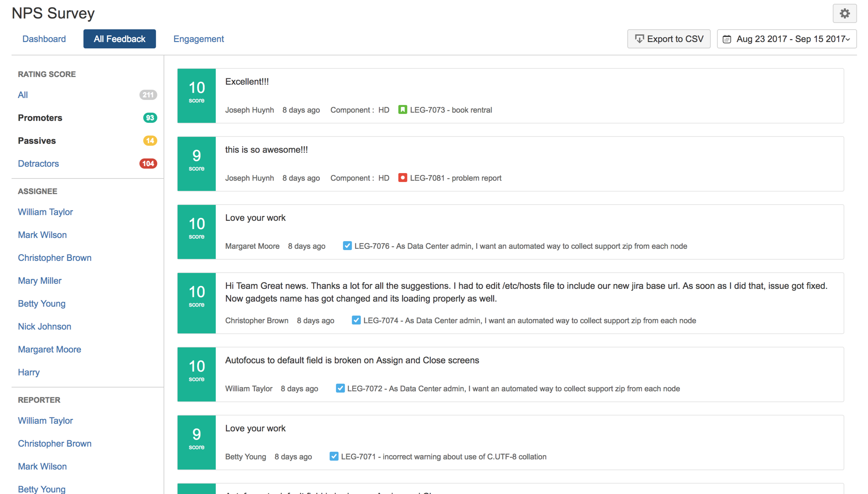Click the green 10 score box on Excellent!!!
The image size is (868, 494).
coord(196,96)
